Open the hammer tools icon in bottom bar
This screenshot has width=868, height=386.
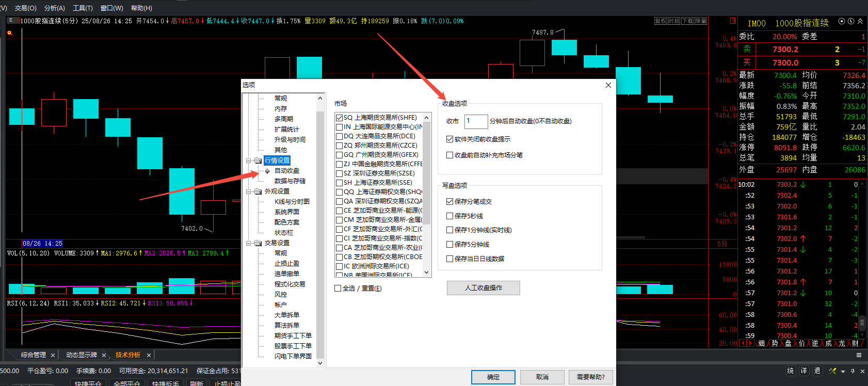point(832,371)
